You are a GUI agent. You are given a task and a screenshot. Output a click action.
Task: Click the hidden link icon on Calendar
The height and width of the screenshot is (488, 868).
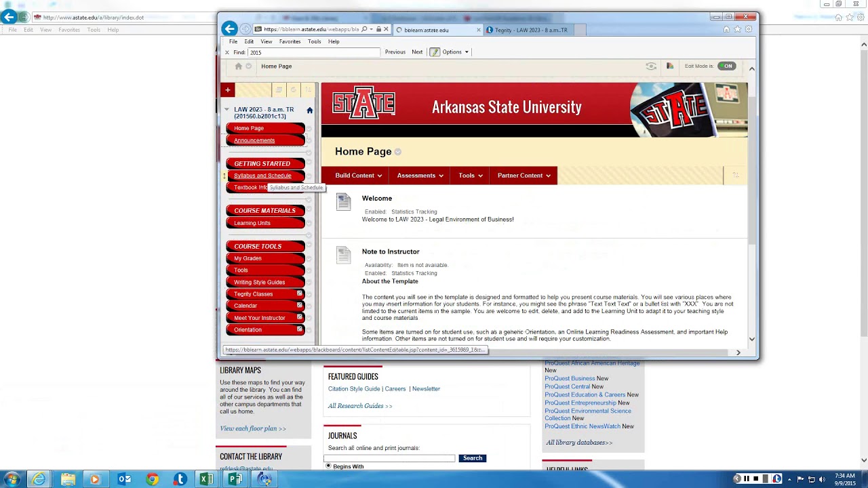tap(300, 305)
